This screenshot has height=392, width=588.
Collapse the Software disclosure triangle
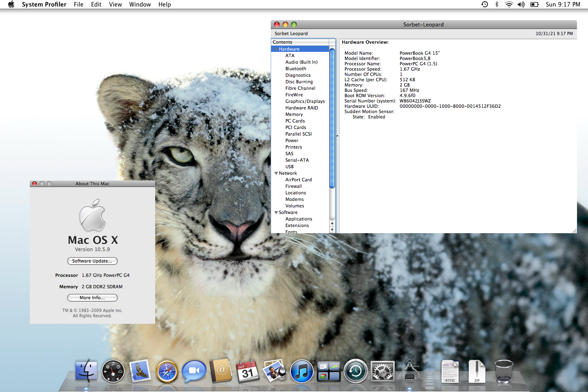click(276, 212)
